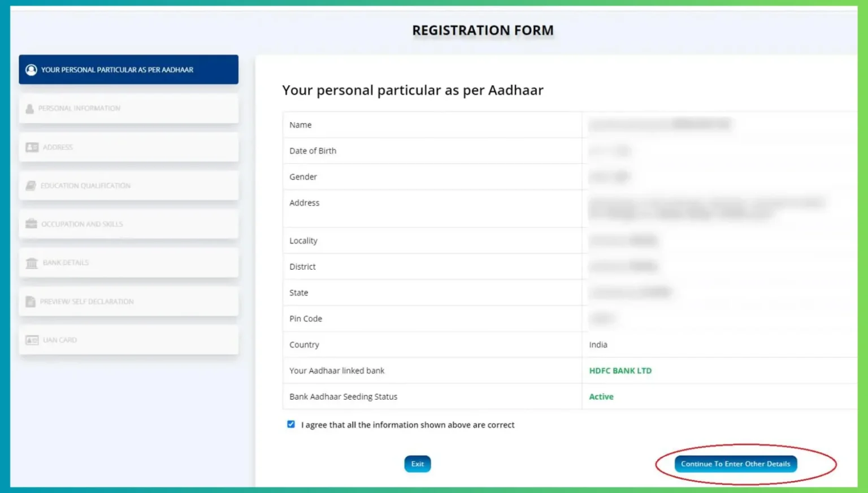This screenshot has height=493, width=868.
Task: Click the Bank Details bank icon
Action: 31,262
